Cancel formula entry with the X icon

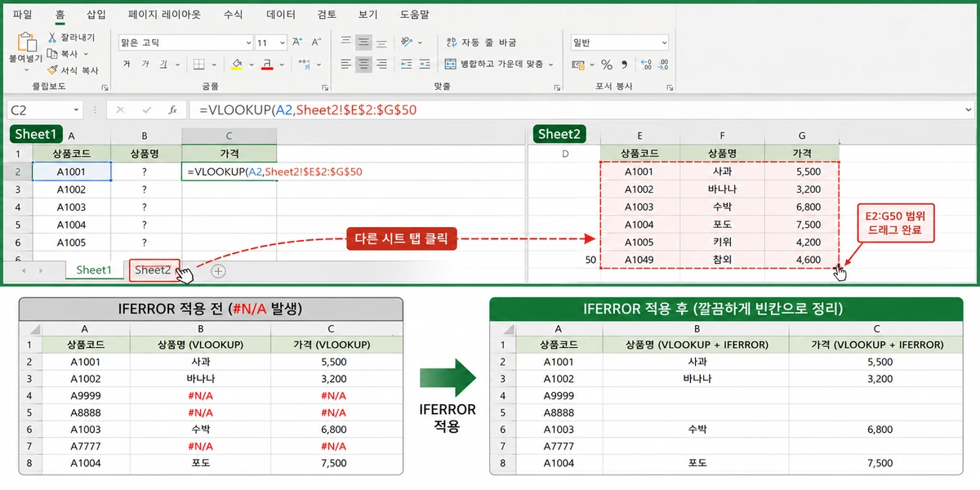120,109
